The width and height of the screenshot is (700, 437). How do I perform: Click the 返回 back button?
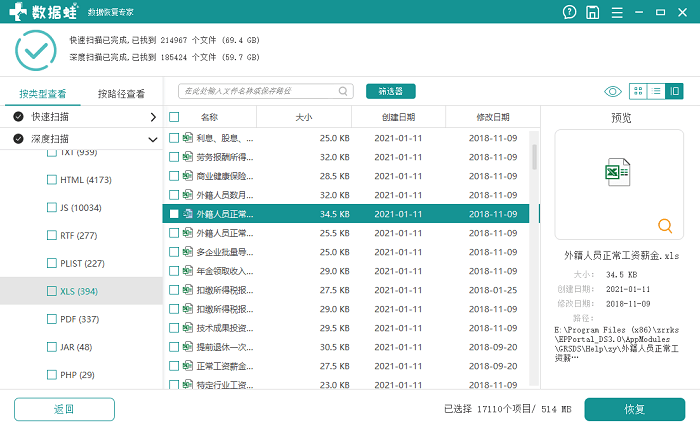(64, 409)
